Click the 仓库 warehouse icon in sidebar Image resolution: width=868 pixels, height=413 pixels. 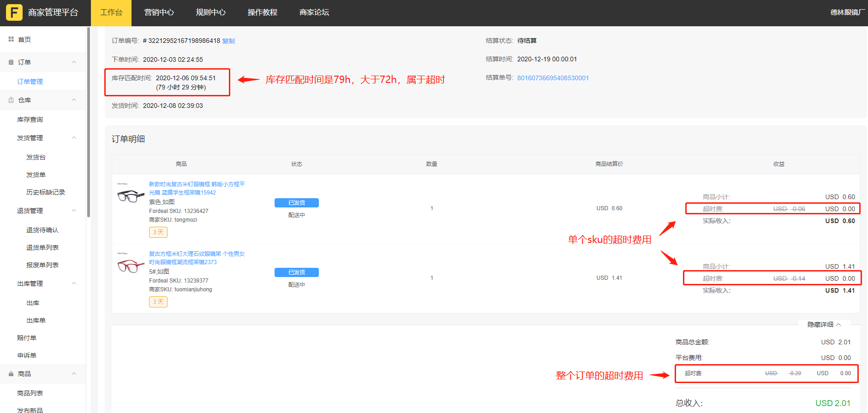11,100
